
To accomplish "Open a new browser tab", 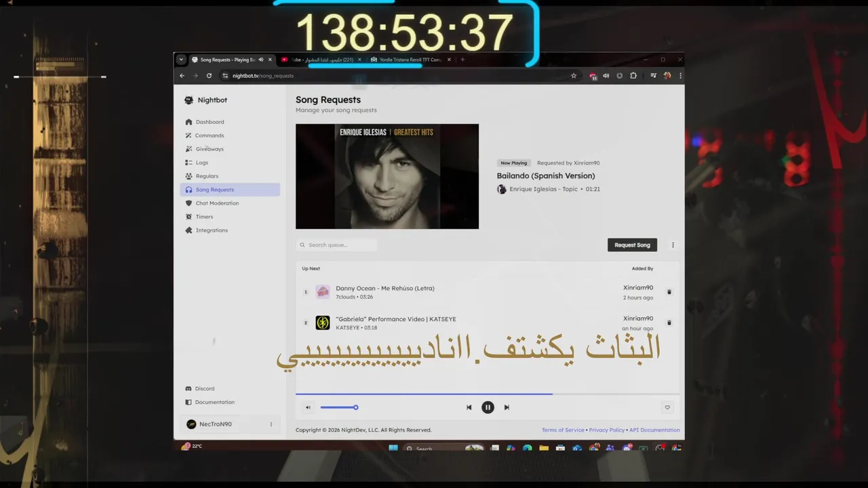I will coord(462,60).
